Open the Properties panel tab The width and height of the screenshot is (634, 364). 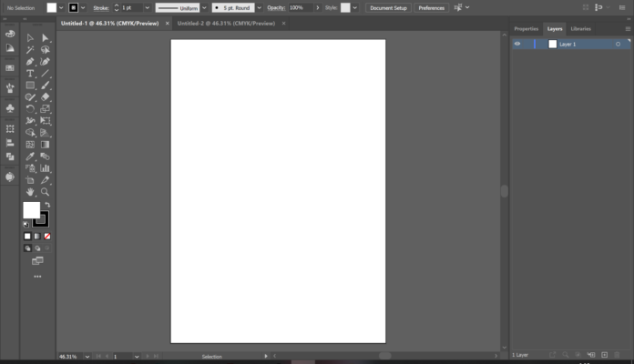527,29
